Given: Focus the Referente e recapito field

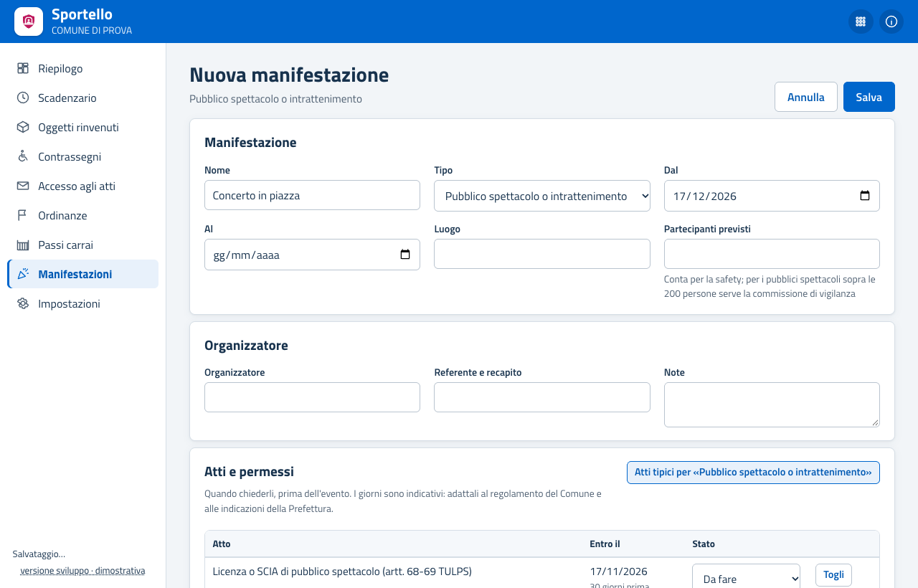Looking at the screenshot, I should point(542,397).
